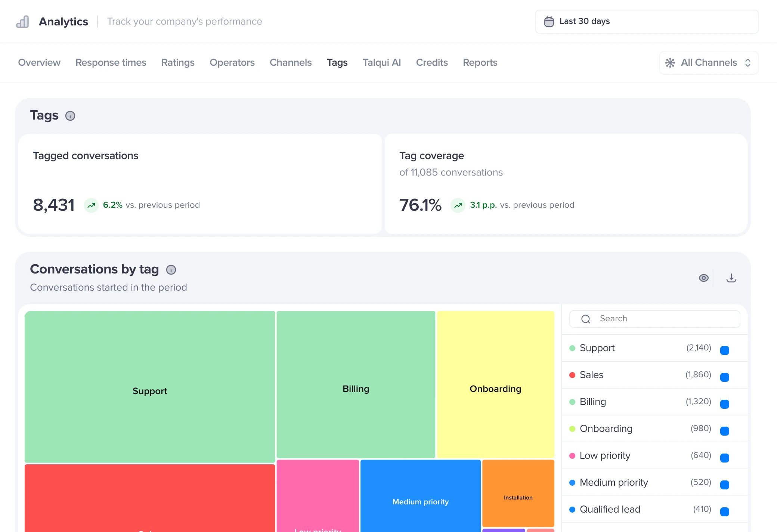Download the Conversations by tag chart
777x532 pixels.
(x=731, y=278)
